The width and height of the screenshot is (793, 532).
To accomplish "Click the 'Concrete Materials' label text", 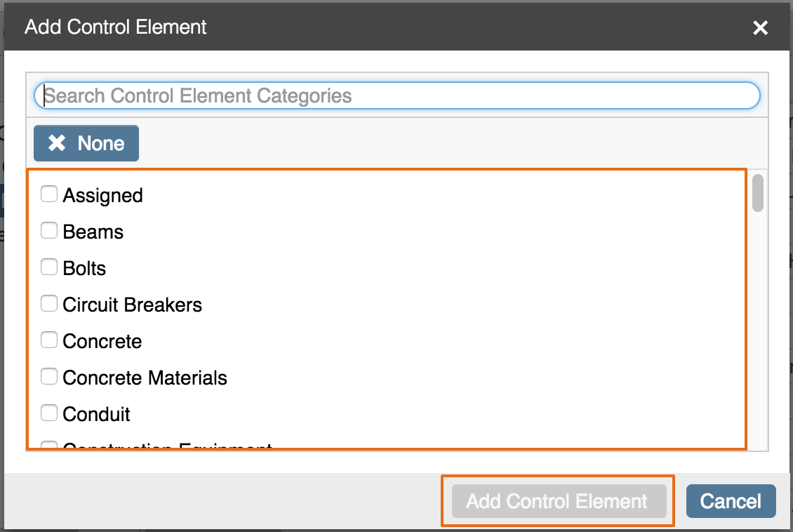I will pos(145,378).
